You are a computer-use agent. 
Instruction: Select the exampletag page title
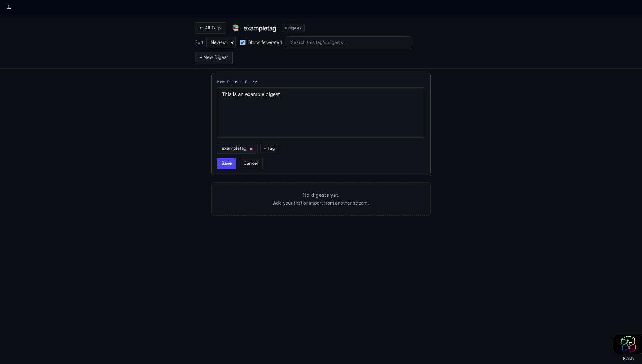pyautogui.click(x=259, y=28)
